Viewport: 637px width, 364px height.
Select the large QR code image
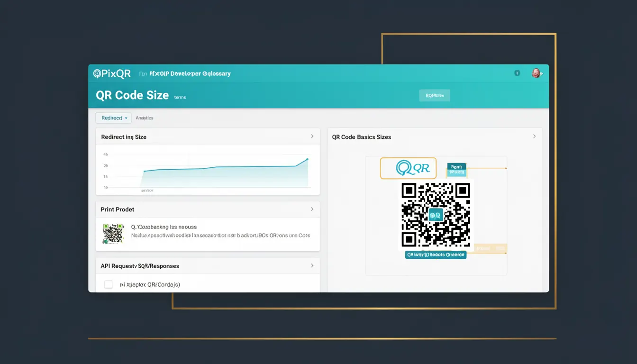436,215
